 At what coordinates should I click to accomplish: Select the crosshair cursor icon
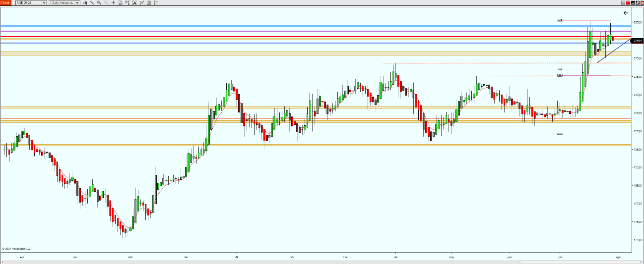click(113, 2)
